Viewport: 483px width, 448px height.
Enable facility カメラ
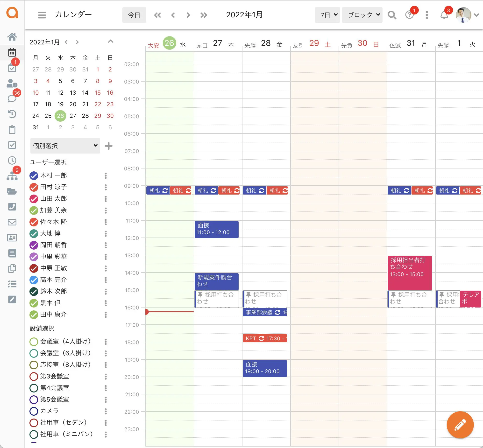[x=34, y=411]
